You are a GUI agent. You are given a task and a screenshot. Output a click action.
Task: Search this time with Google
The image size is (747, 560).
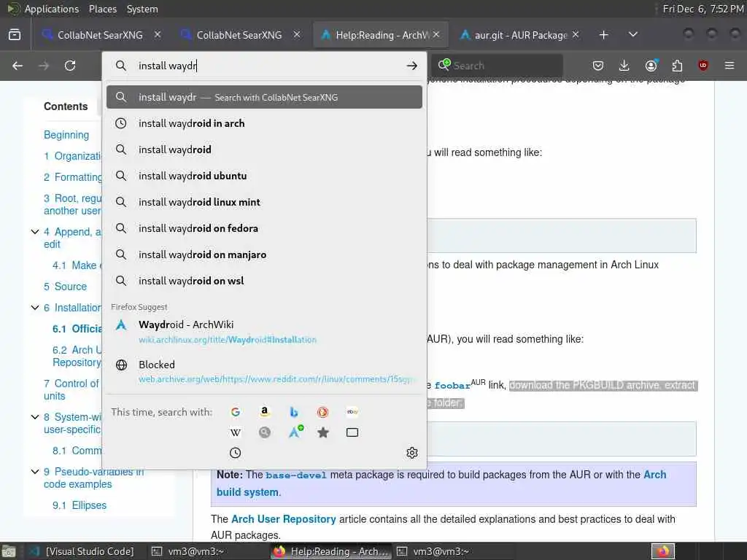(236, 412)
